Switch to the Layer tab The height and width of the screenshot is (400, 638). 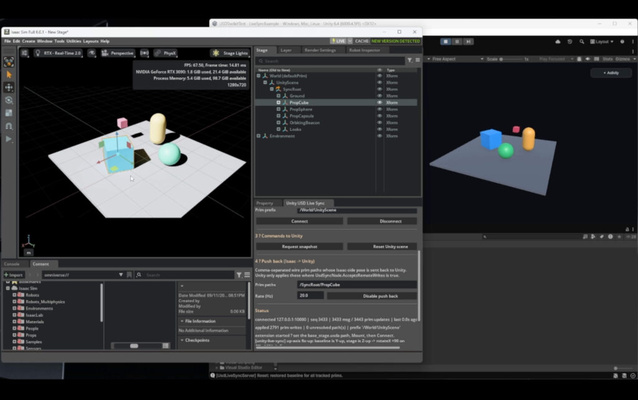pyautogui.click(x=286, y=50)
